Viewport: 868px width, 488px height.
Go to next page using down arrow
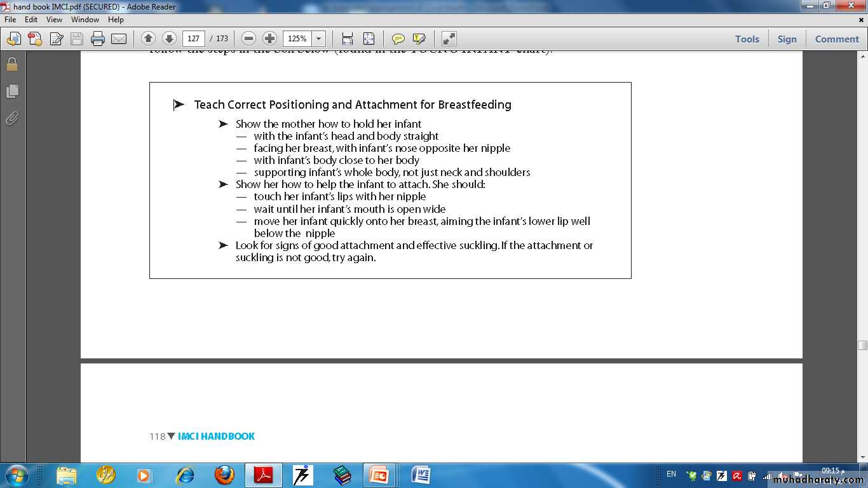tap(169, 39)
